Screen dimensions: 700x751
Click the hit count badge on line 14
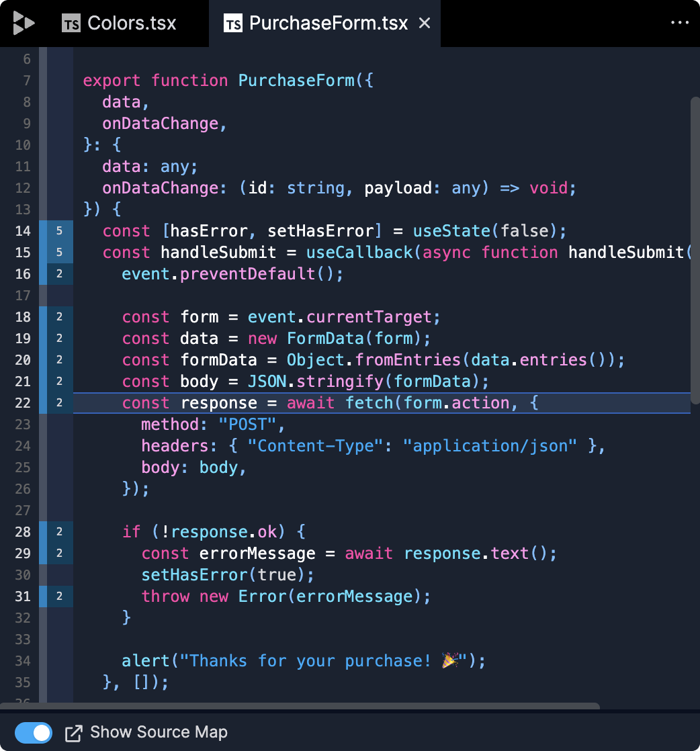pos(60,231)
